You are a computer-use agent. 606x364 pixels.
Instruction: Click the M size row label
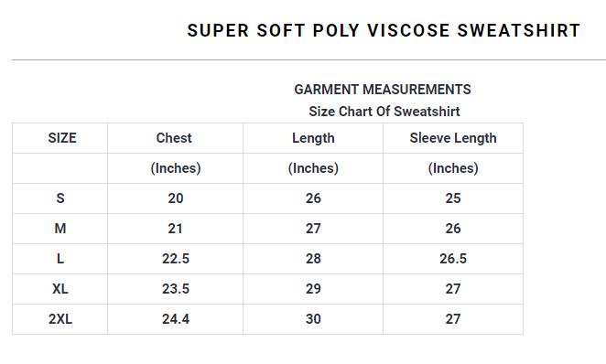pyautogui.click(x=60, y=229)
